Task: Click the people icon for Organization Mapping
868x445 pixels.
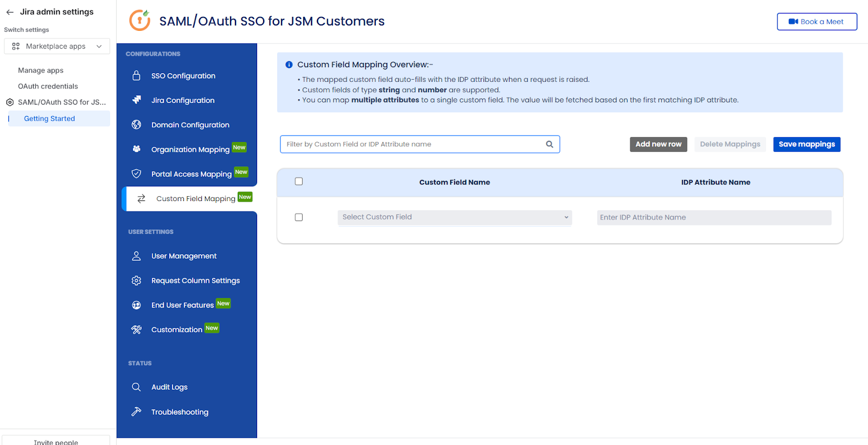Action: click(x=136, y=149)
